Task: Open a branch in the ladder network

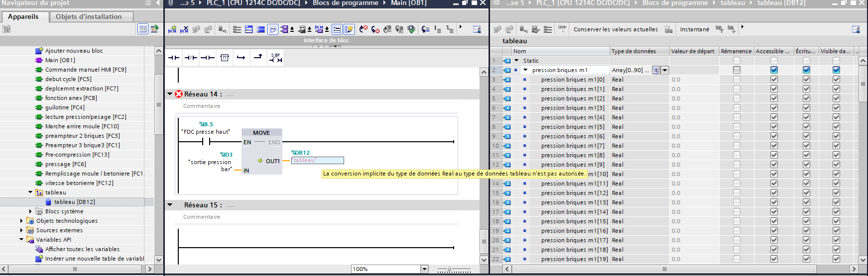Action: tap(241, 58)
